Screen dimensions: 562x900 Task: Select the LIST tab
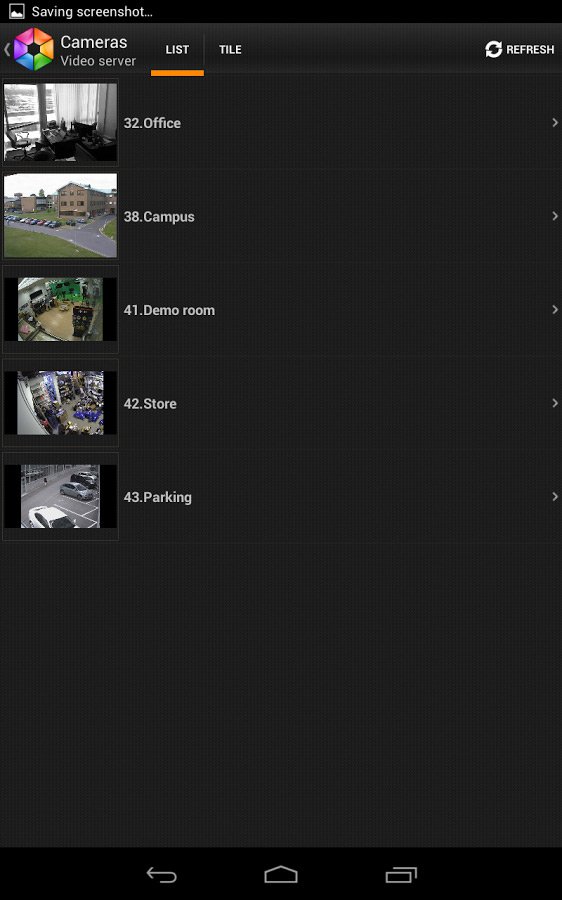point(177,49)
